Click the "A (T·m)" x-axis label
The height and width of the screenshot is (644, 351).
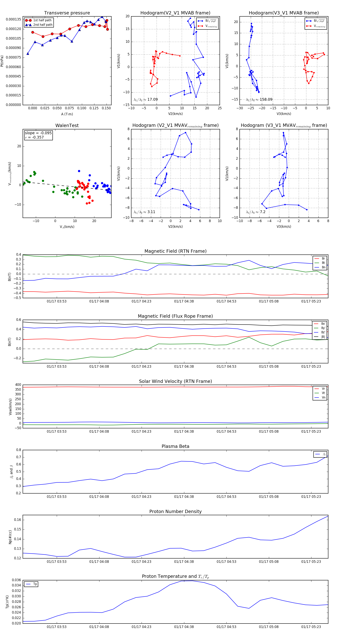tap(67, 114)
